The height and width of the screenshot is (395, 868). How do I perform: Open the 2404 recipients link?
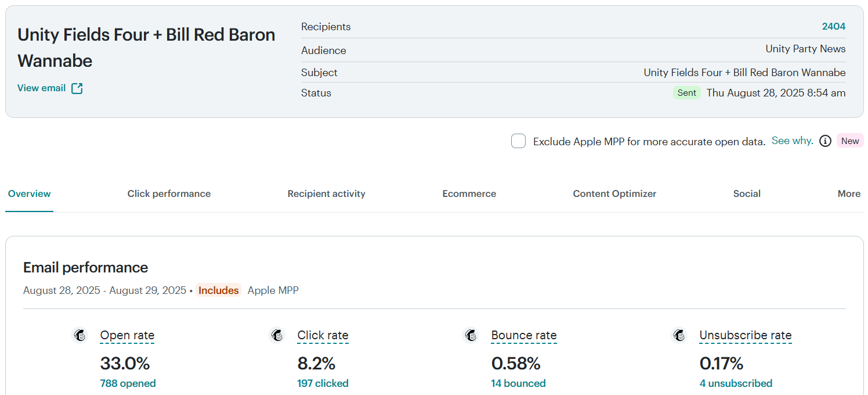[x=834, y=27]
